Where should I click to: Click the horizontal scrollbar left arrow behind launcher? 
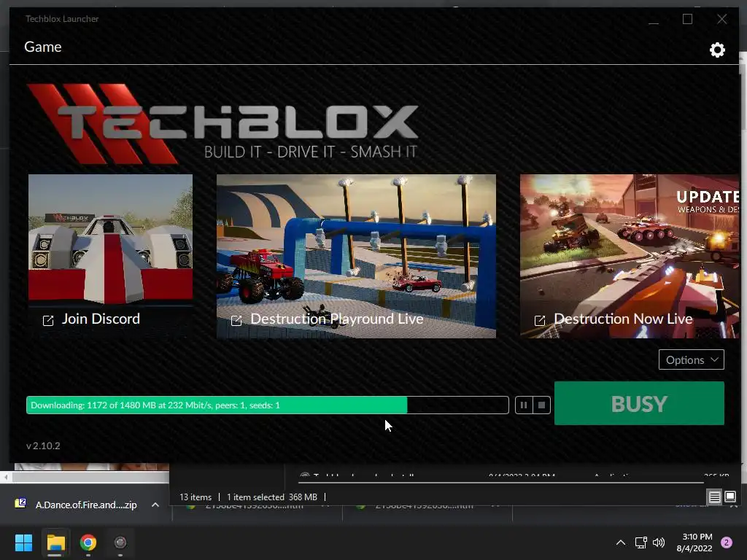tap(5, 477)
